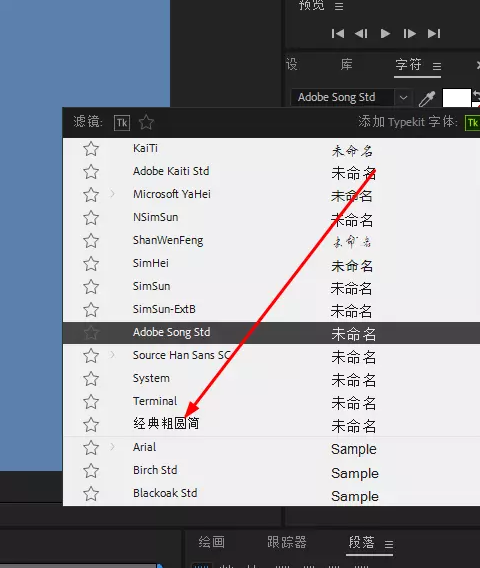Screen dimensions: 480x568
Task: Click the green Typekit add fonts button
Action: [472, 123]
